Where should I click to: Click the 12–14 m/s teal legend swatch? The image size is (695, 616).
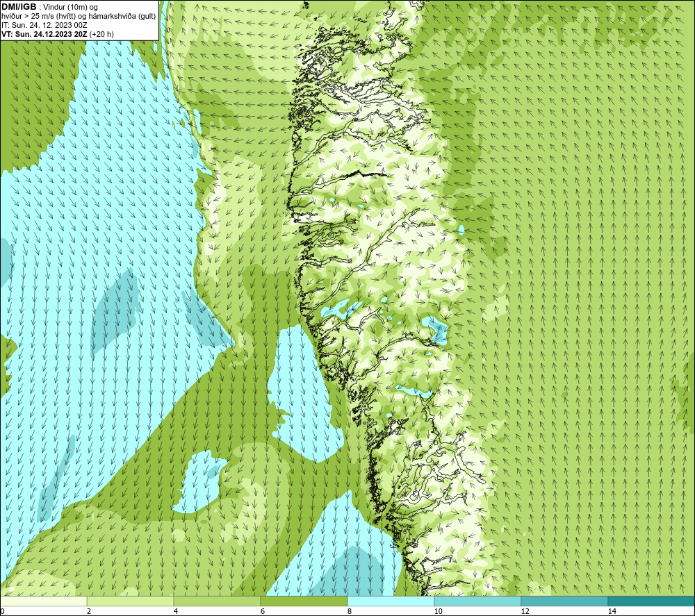pyautogui.click(x=564, y=601)
